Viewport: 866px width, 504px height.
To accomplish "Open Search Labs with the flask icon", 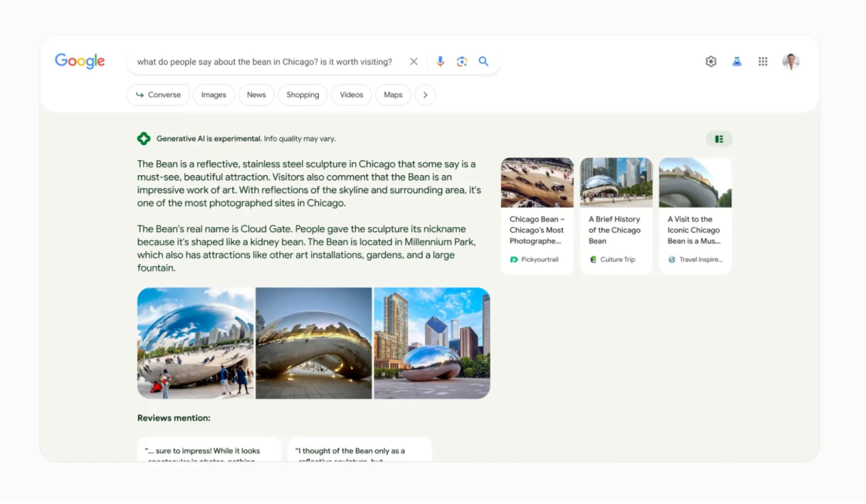I will [737, 61].
